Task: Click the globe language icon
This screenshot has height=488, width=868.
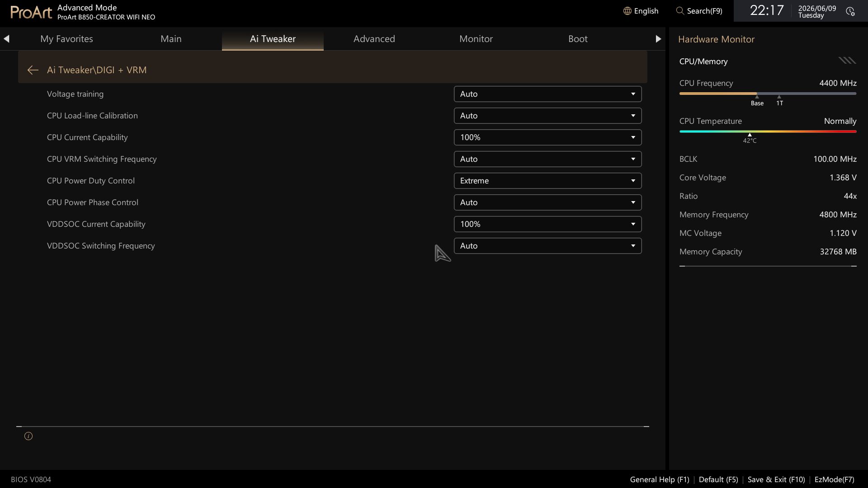Action: coord(627,11)
